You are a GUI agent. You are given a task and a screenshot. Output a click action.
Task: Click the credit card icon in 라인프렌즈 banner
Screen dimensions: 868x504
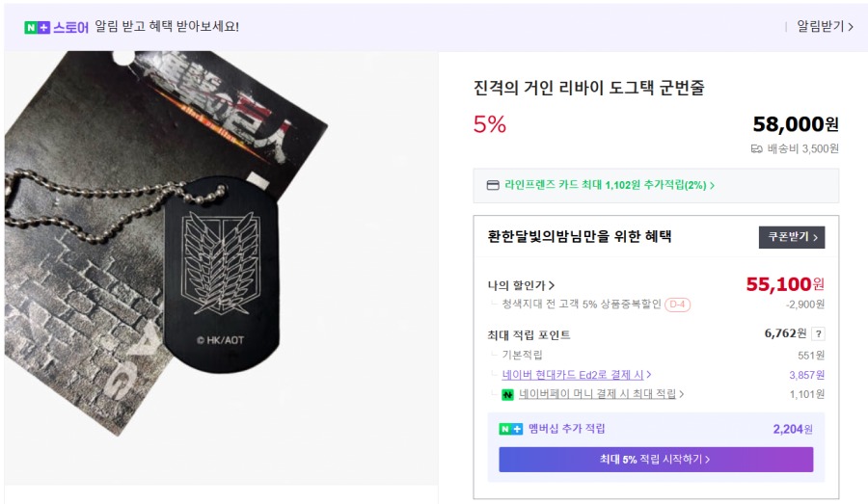[493, 185]
